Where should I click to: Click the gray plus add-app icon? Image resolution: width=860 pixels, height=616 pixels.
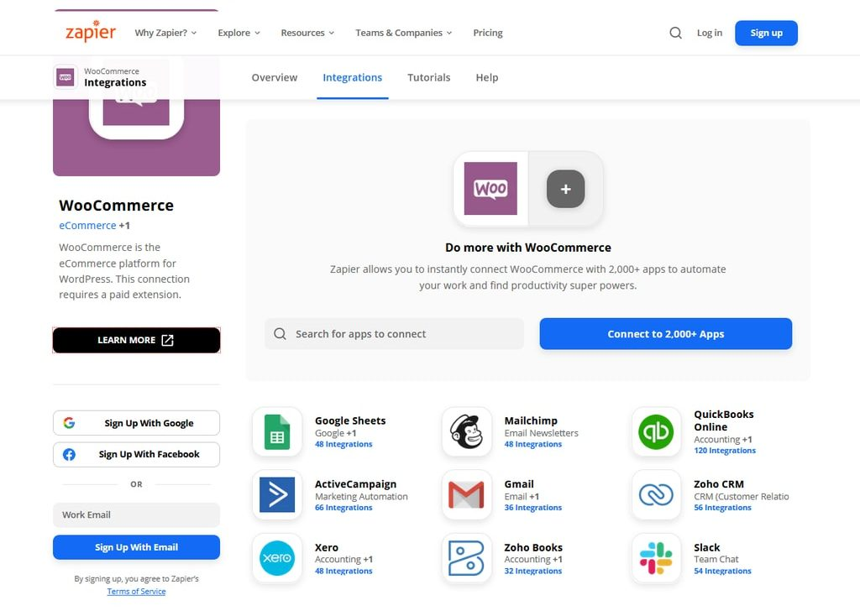tap(565, 189)
